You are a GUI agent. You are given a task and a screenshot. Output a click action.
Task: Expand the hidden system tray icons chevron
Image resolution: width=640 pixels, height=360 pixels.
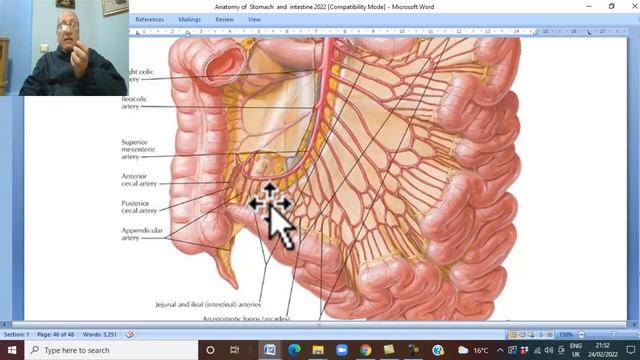tap(500, 350)
